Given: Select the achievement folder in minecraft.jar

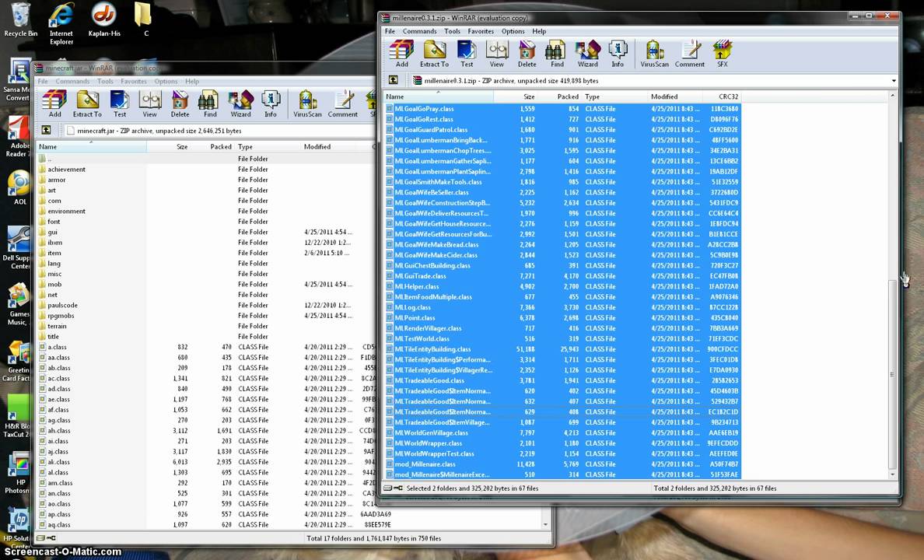Looking at the screenshot, I should tap(67, 169).
